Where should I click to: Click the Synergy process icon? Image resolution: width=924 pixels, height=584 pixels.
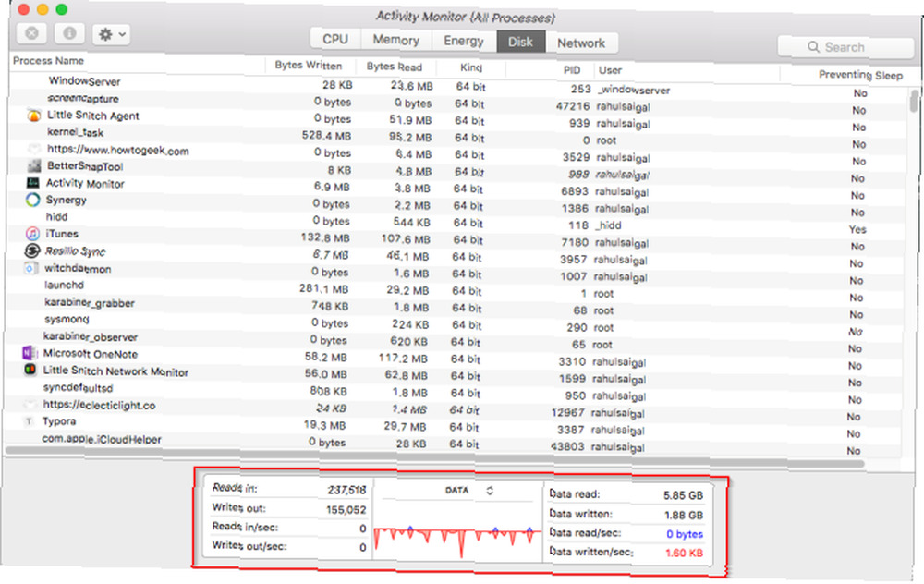32,200
